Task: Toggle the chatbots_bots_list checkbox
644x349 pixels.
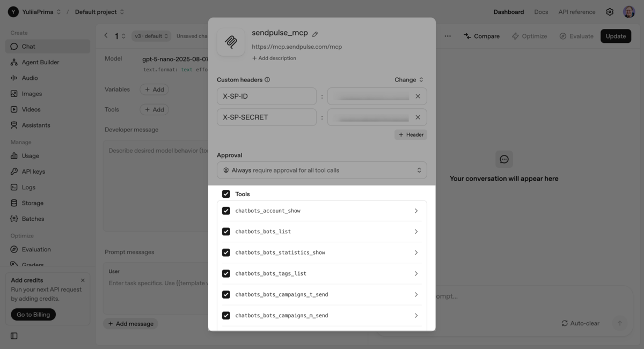Action: click(x=226, y=232)
